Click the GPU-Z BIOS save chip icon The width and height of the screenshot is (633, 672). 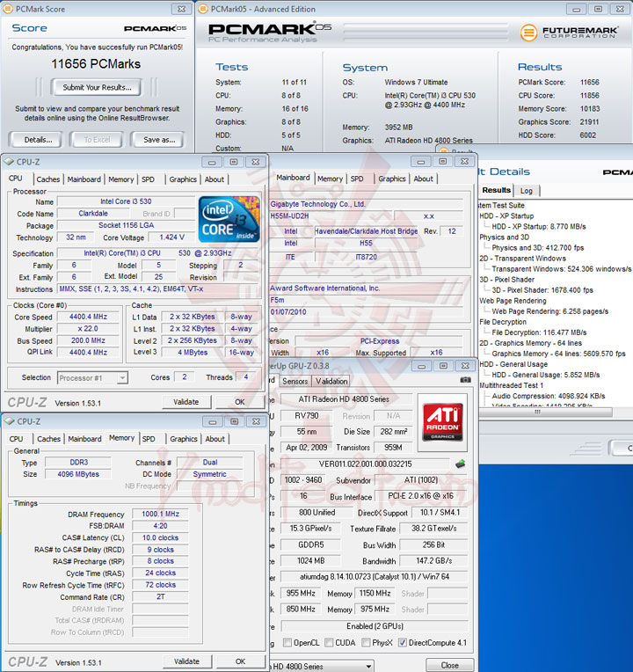461,464
